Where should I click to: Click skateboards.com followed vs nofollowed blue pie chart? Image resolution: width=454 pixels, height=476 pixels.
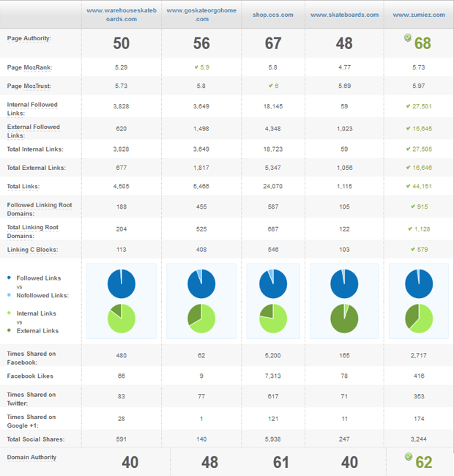point(344,284)
